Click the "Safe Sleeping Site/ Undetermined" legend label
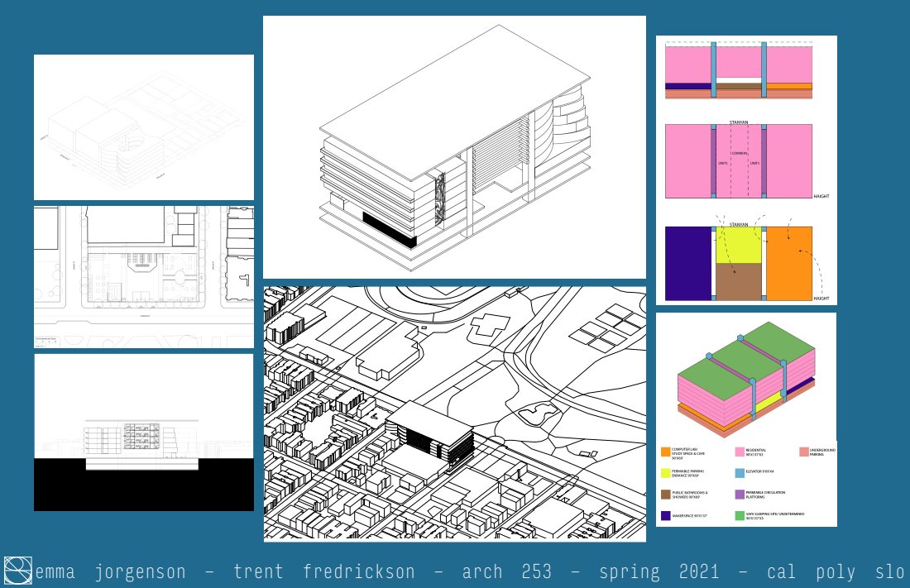910x588 pixels. coord(775,515)
